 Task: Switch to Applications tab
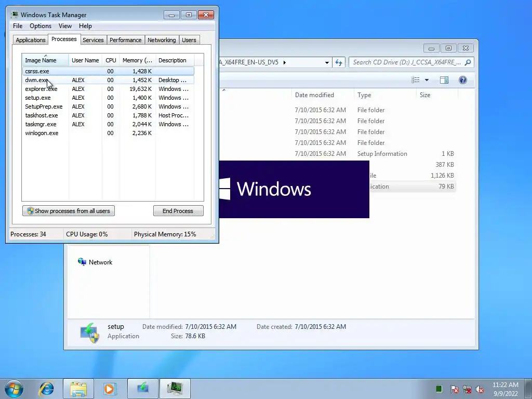tap(31, 40)
